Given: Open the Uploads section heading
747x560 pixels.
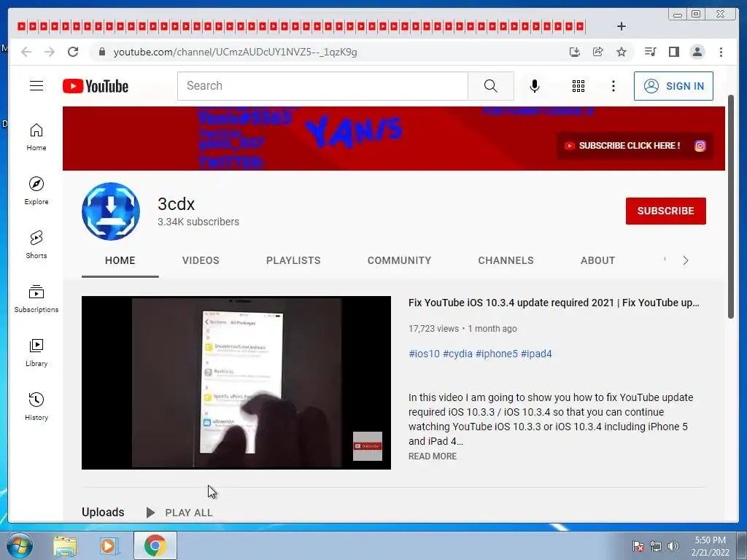Looking at the screenshot, I should [x=103, y=513].
